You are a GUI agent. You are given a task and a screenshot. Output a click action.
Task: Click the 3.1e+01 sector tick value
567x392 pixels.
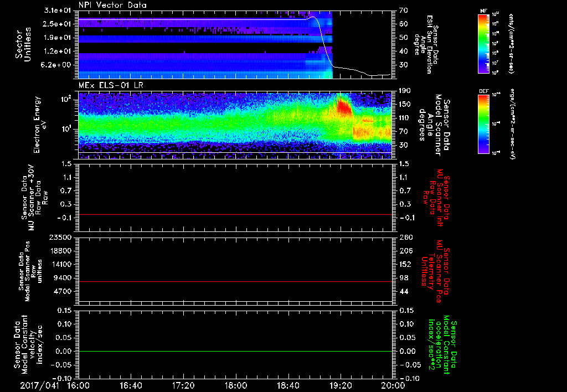(58, 11)
